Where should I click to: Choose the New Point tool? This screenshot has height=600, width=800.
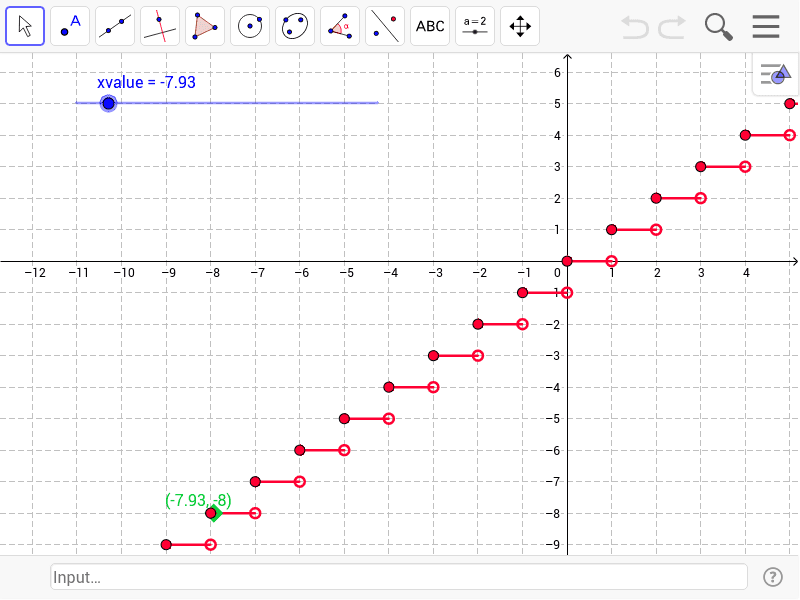pos(70,26)
